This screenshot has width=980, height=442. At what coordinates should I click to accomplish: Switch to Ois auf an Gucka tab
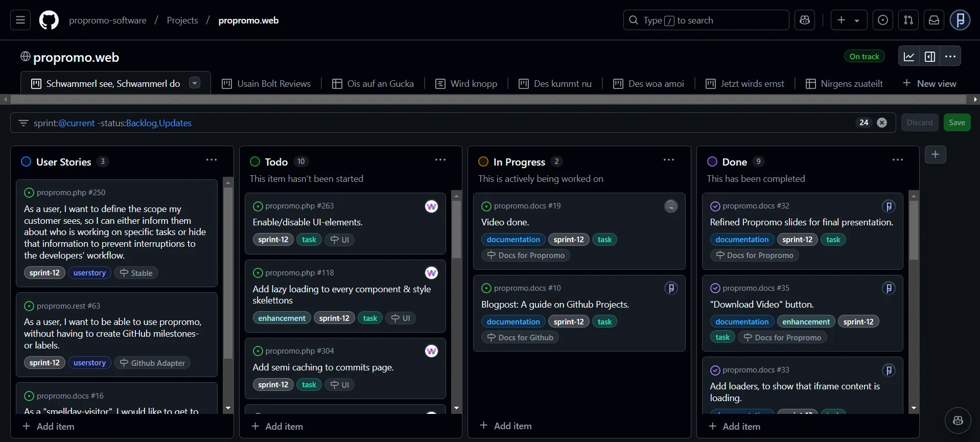(x=373, y=83)
